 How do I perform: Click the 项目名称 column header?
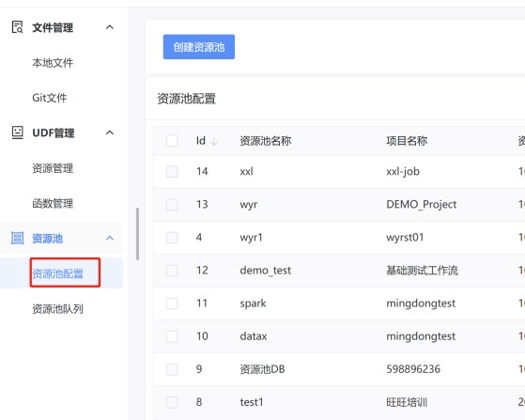(x=407, y=141)
